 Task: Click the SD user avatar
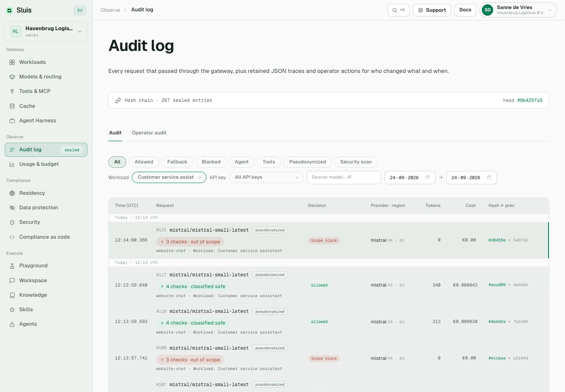click(x=488, y=10)
